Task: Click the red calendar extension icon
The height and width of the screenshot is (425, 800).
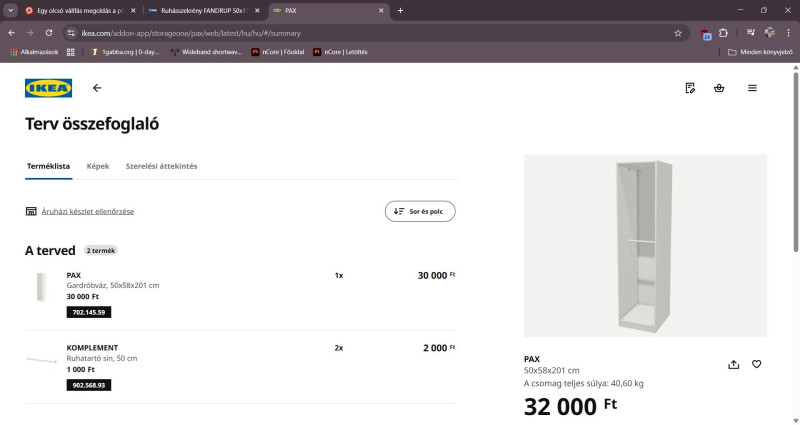Action: click(x=706, y=34)
